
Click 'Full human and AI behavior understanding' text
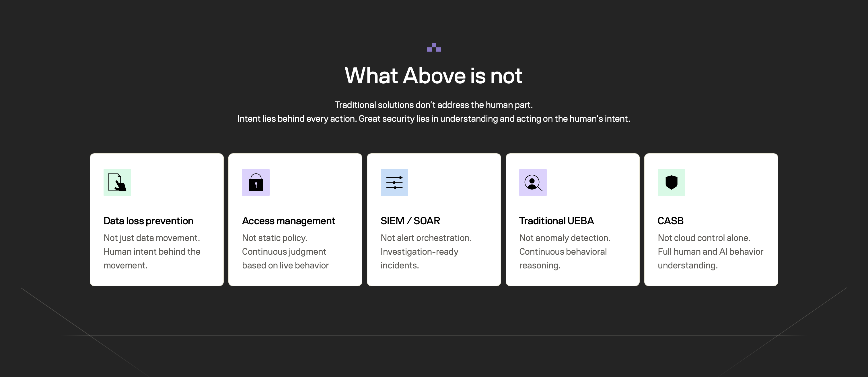click(x=710, y=258)
